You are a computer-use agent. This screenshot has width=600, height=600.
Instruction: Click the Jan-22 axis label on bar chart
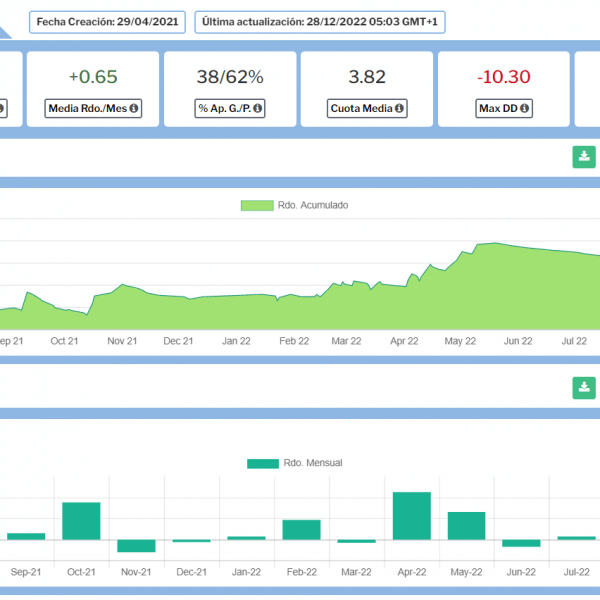(x=246, y=572)
